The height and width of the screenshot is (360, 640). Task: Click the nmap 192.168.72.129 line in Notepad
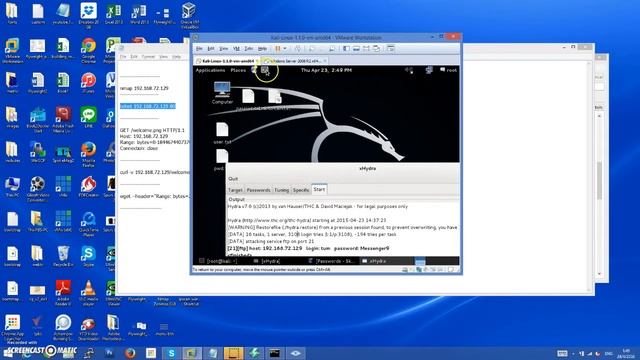(144, 88)
